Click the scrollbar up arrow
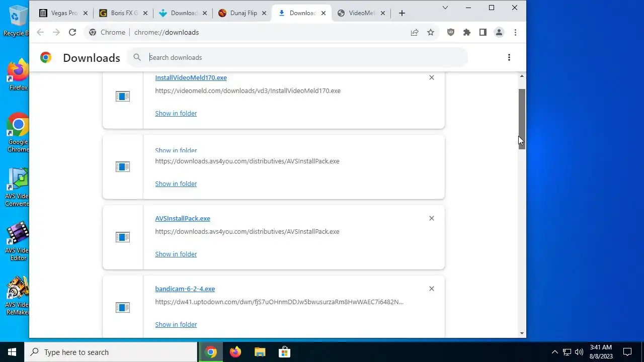Viewport: 644px width, 362px height. 522,76
